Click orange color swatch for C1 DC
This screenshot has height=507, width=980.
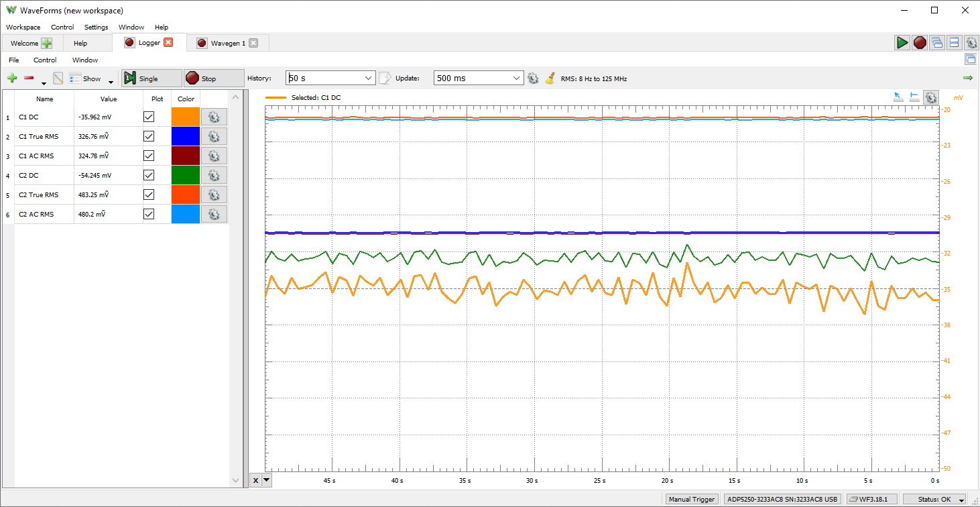pos(186,117)
